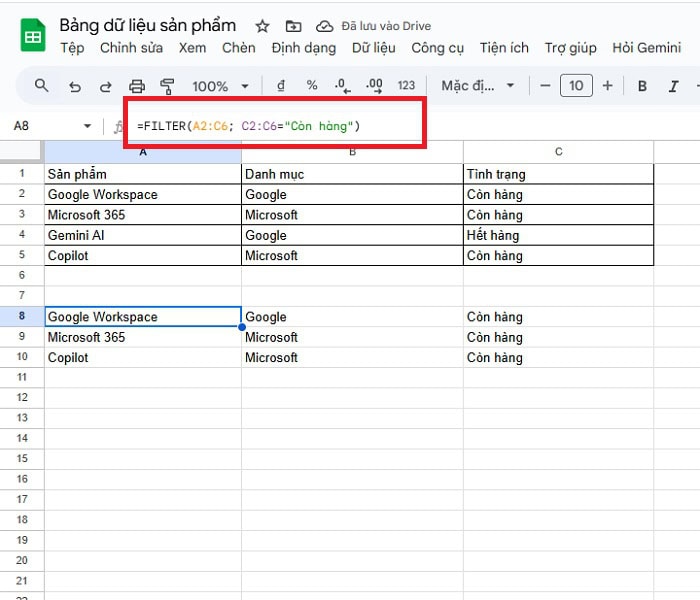Click the select all corner box
The height and width of the screenshot is (600, 700).
point(21,151)
